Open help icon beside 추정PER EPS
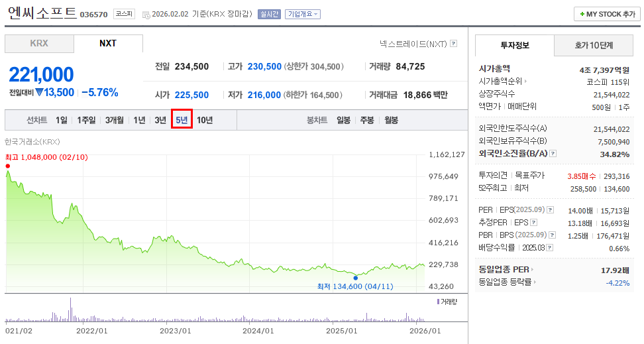Screen dimensions: 644x344 click(533, 223)
